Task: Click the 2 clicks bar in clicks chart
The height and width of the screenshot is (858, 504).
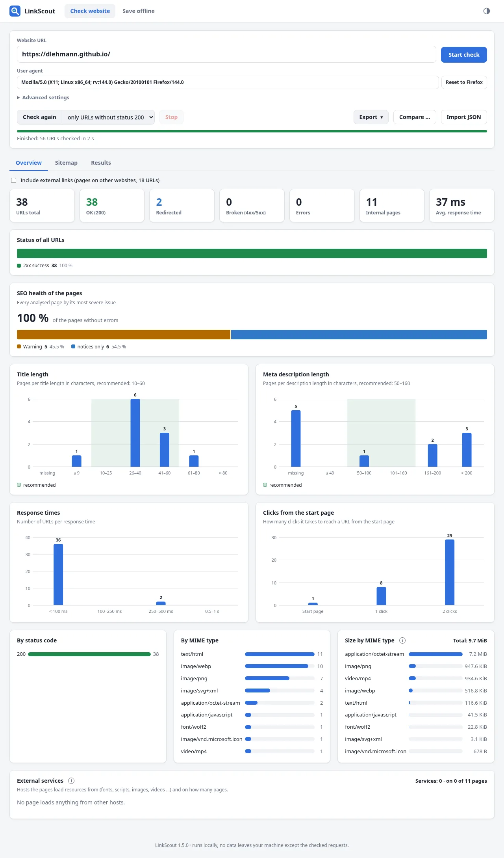Action: (450, 572)
